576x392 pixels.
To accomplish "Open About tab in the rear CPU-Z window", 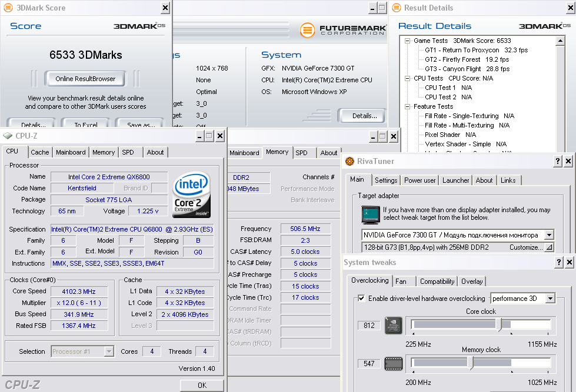I will coord(328,153).
